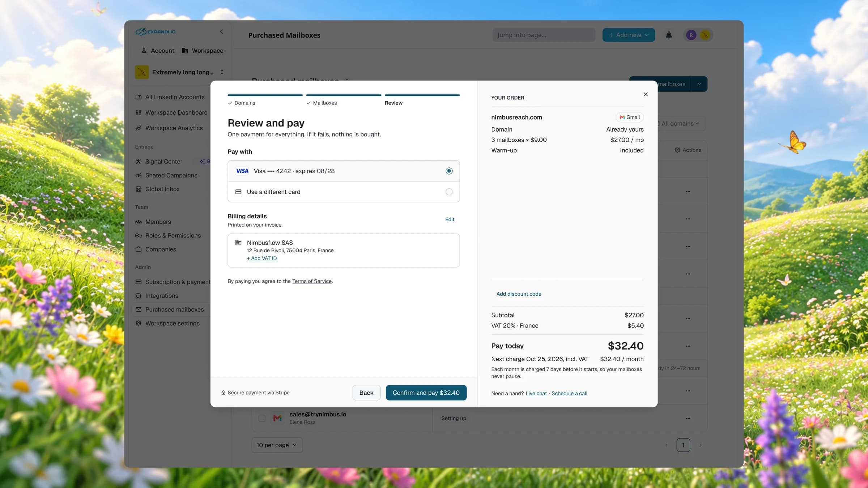
Task: Click the Workspace Analytics chart icon
Action: pyautogui.click(x=139, y=128)
